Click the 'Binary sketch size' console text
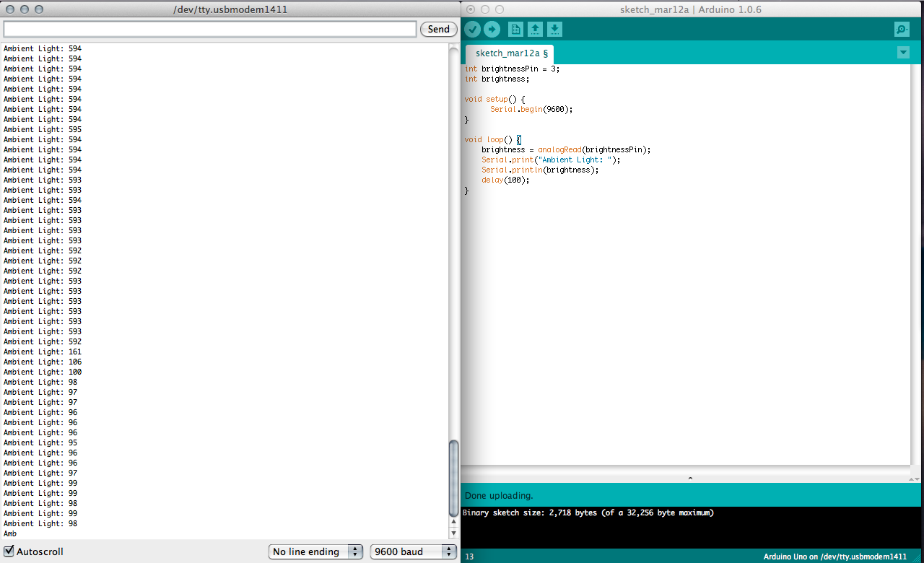Viewport: 924px width, 563px height. (588, 512)
